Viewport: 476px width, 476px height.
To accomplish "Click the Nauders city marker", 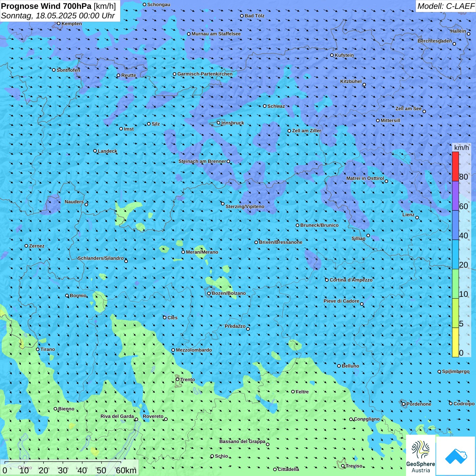I will (86, 204).
